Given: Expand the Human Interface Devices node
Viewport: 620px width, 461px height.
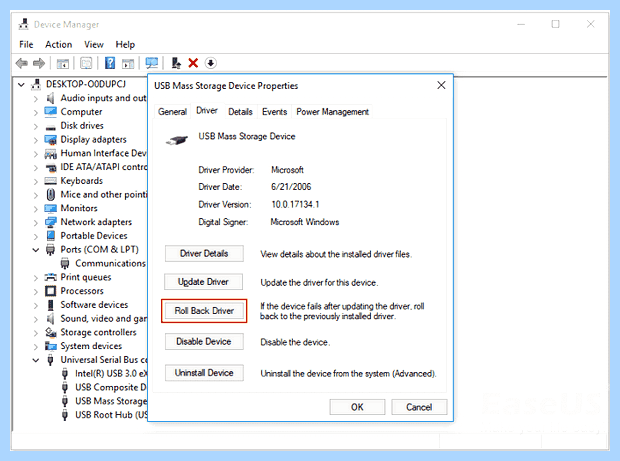Looking at the screenshot, I should 36,154.
